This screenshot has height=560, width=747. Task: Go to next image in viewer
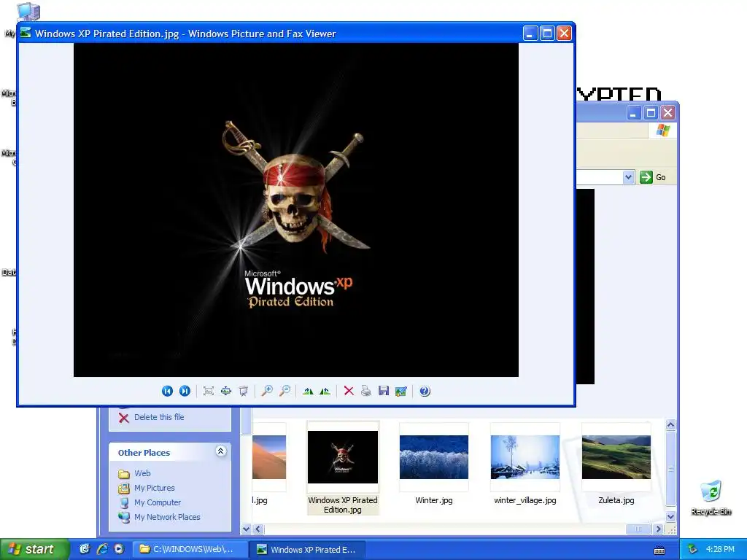pos(185,391)
